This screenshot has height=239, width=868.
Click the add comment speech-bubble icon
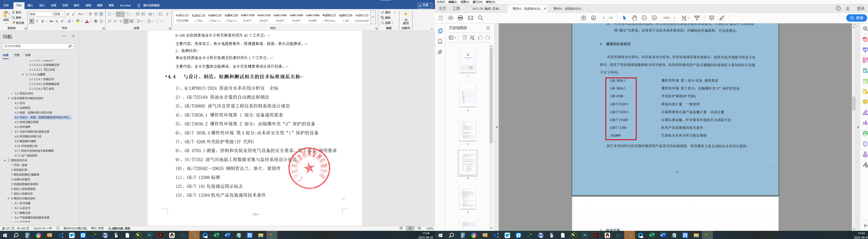coord(712,18)
